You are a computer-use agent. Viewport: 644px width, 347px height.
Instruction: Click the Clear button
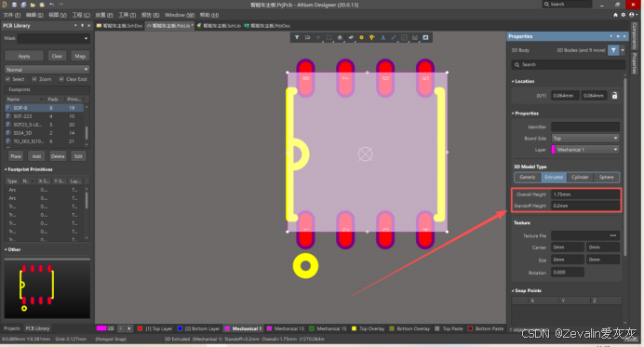57,56
